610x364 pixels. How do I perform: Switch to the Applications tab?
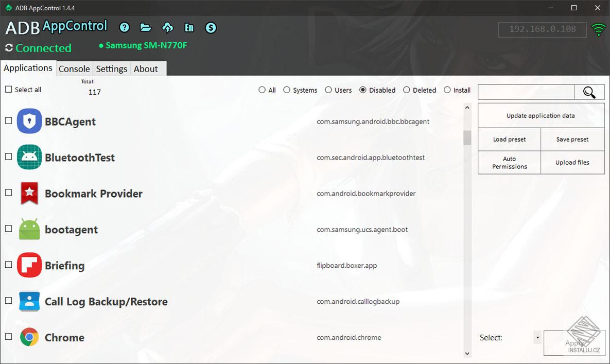[x=28, y=67]
